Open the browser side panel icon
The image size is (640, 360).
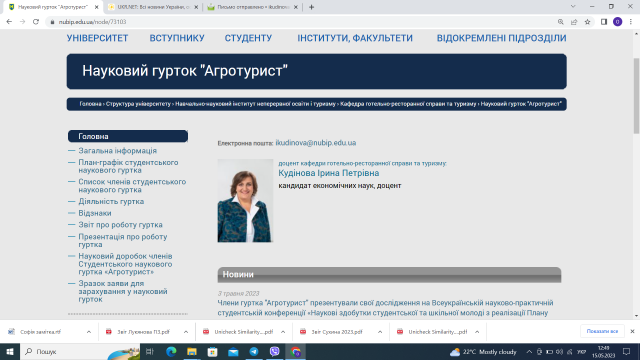tap(604, 22)
